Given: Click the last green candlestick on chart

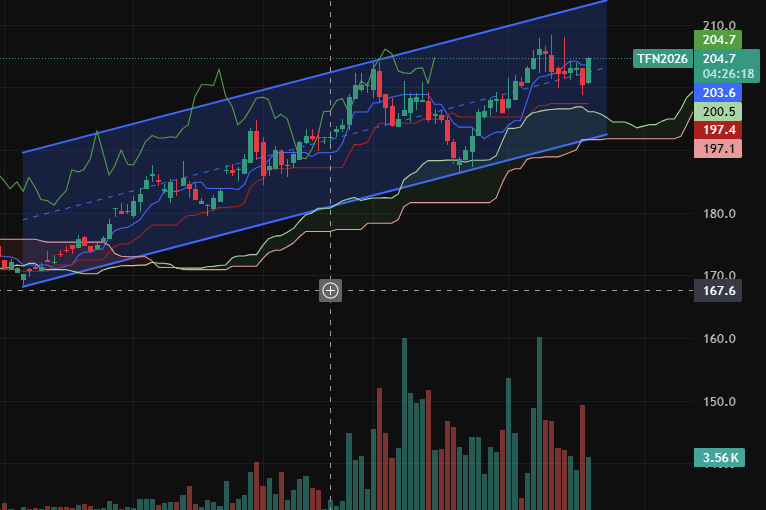Looking at the screenshot, I should (x=590, y=70).
